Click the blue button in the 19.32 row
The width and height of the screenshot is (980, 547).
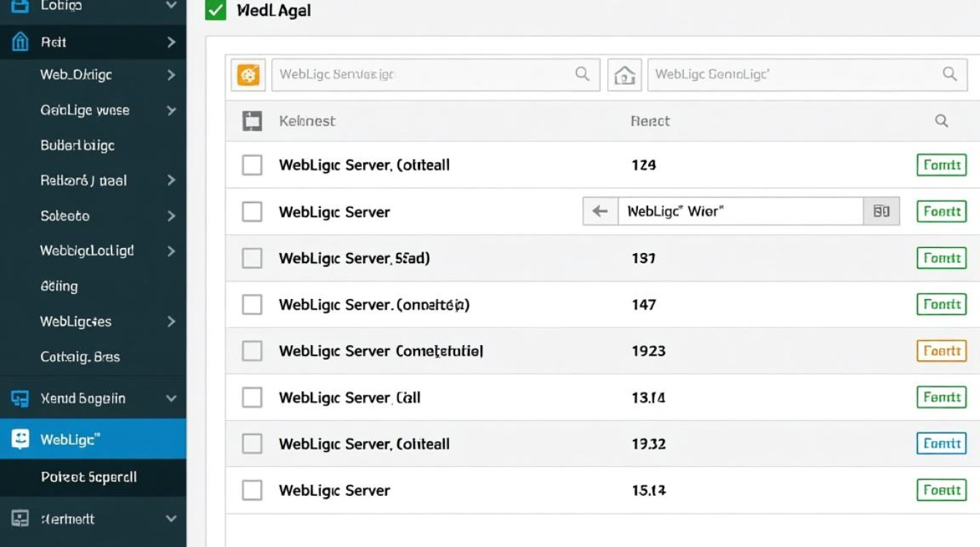coord(941,443)
